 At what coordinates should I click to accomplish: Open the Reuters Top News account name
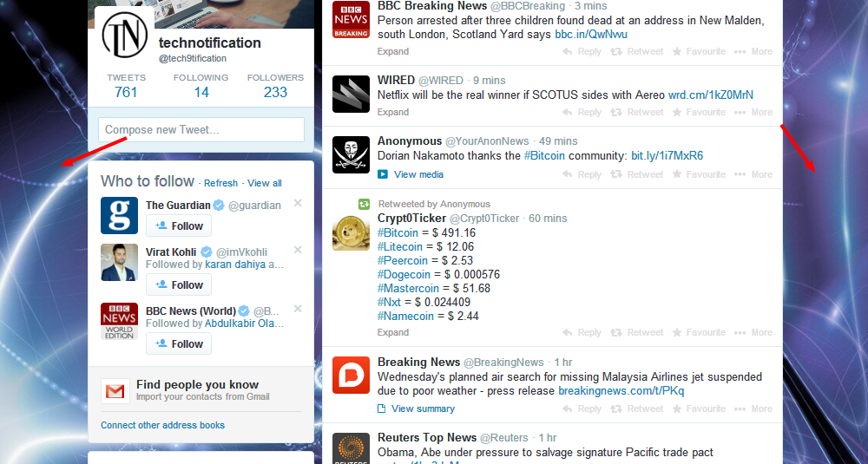[427, 437]
